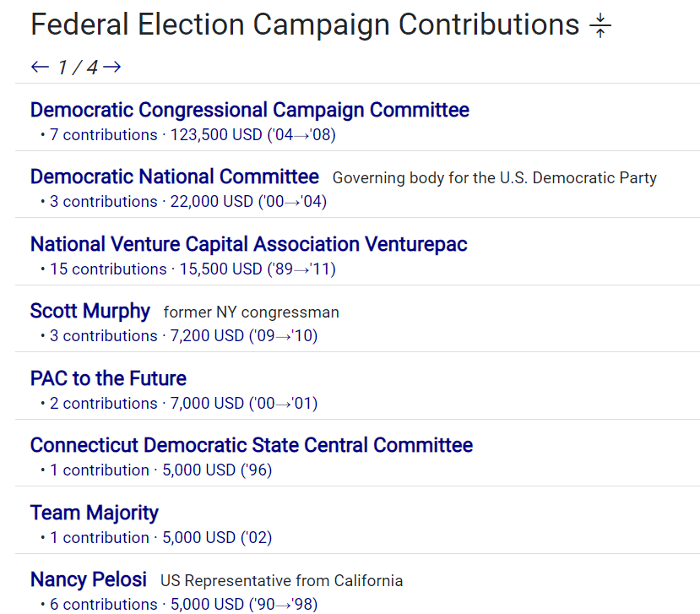Viewport: 700px width, 614px height.
Task: Show 2 contributions totaling 7,000 USD
Action: point(183,404)
